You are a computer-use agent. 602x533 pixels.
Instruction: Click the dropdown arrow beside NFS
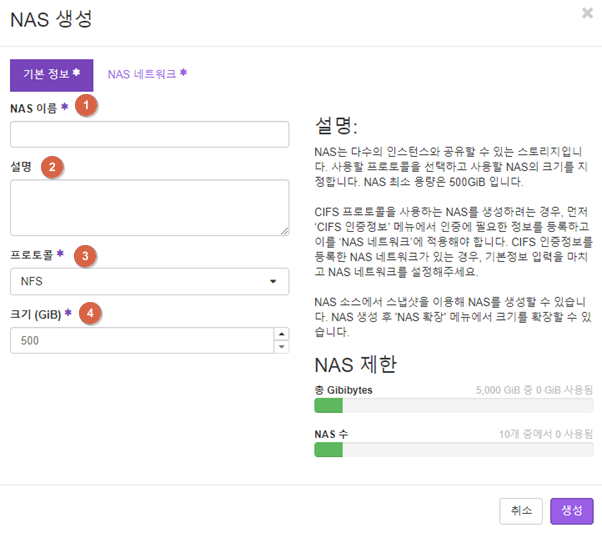(x=273, y=281)
